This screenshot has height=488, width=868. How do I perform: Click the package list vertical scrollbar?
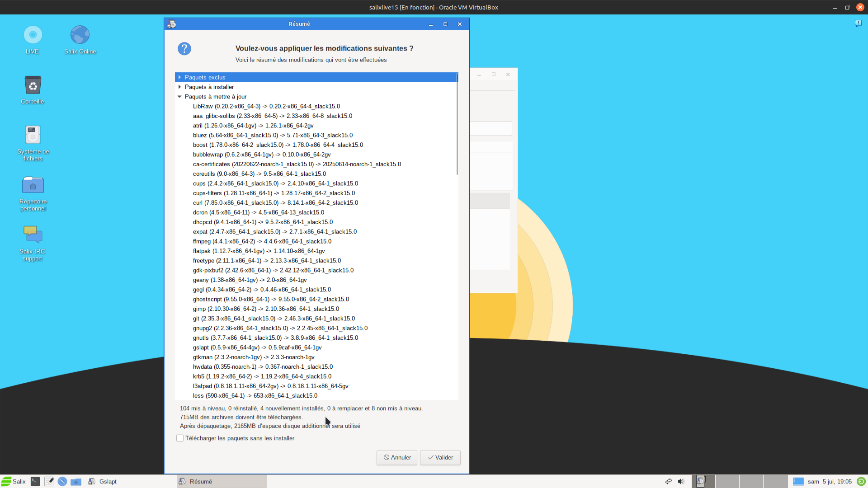click(457, 124)
